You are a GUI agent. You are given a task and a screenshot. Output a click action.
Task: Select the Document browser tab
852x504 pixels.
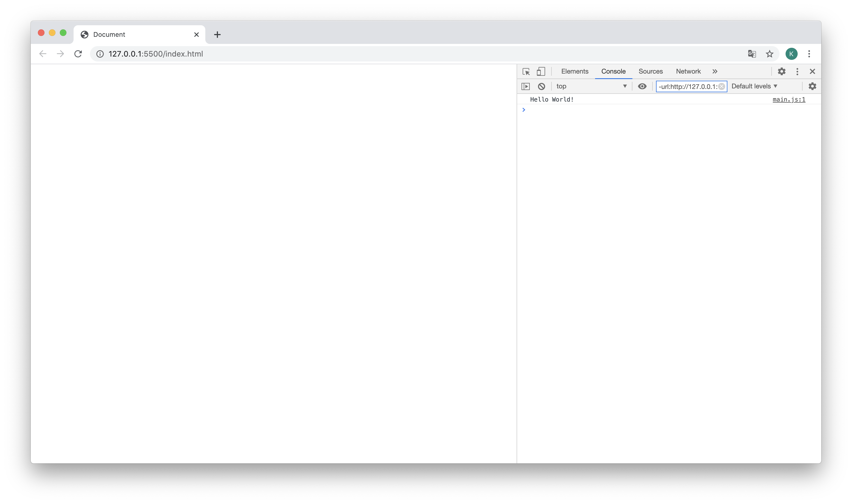[x=139, y=35]
